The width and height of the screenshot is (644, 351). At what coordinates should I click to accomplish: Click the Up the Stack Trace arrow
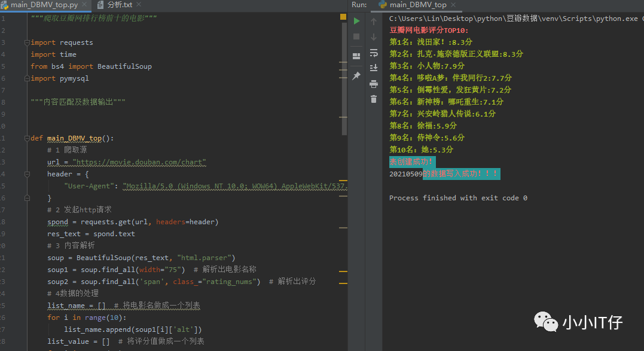pyautogui.click(x=373, y=21)
